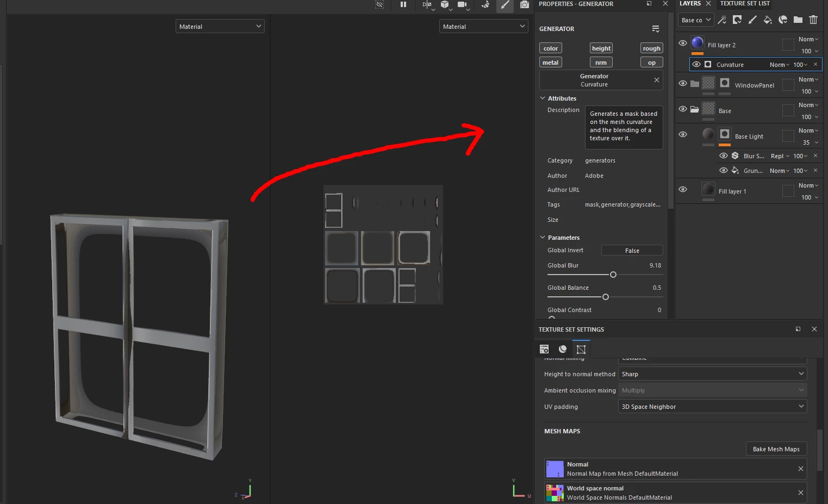Delete the Blur S... effect with its X
Screen dimensions: 828x504
click(x=815, y=155)
